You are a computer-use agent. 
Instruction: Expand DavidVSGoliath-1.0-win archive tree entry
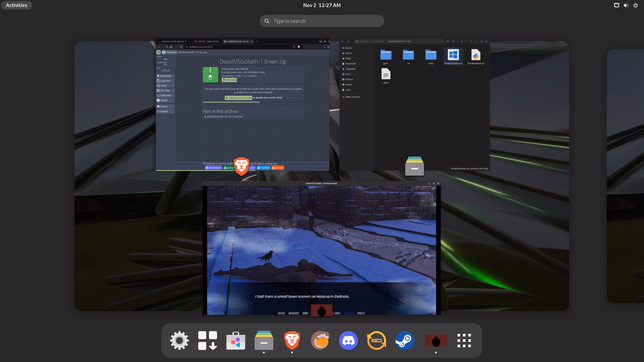(x=223, y=117)
